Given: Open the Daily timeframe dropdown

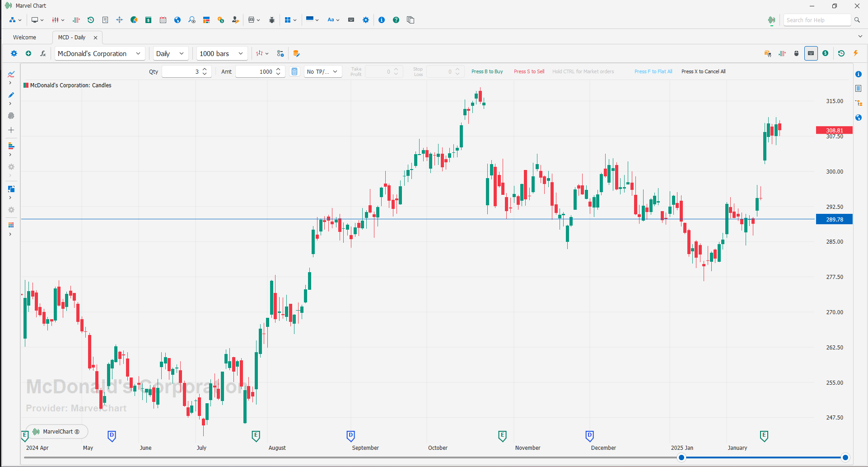Looking at the screenshot, I should pyautogui.click(x=170, y=53).
